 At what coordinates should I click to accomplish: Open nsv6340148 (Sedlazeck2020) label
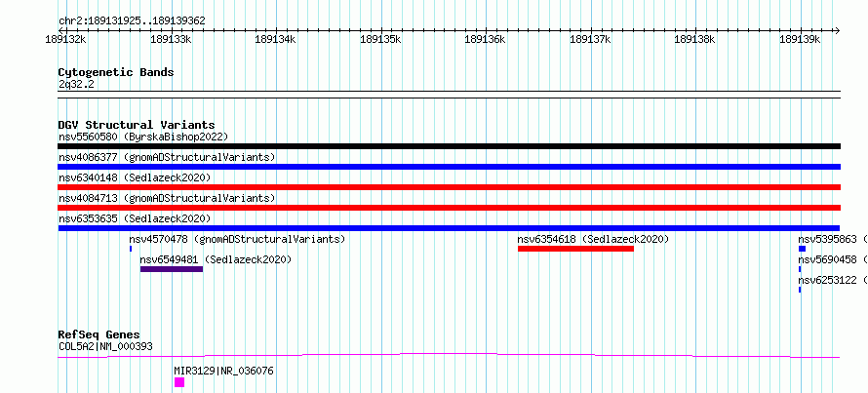pyautogui.click(x=135, y=177)
